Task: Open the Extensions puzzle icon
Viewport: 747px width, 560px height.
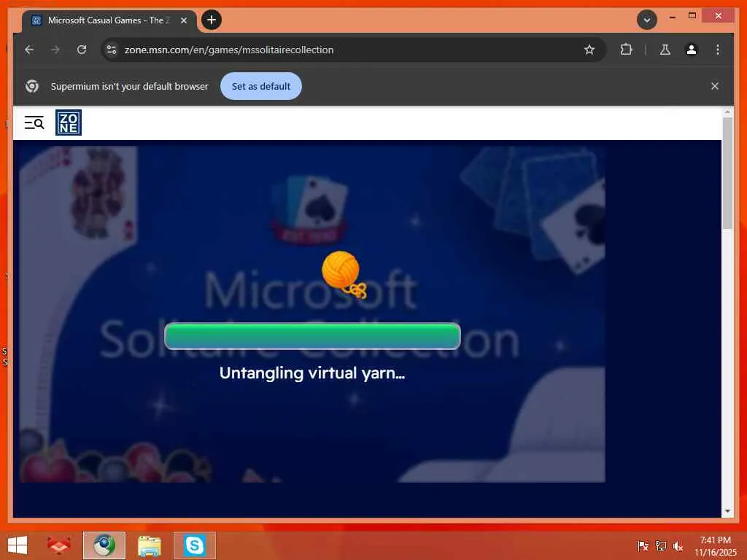Action: pos(626,50)
